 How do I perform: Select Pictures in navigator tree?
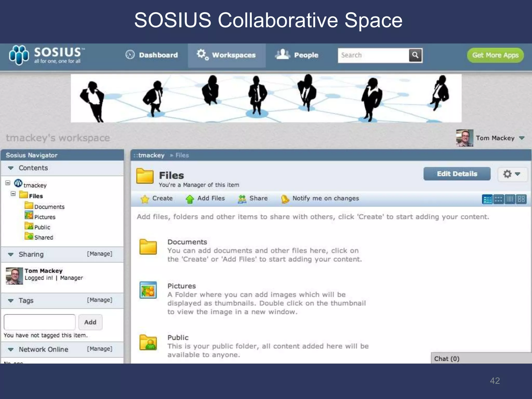(x=40, y=216)
